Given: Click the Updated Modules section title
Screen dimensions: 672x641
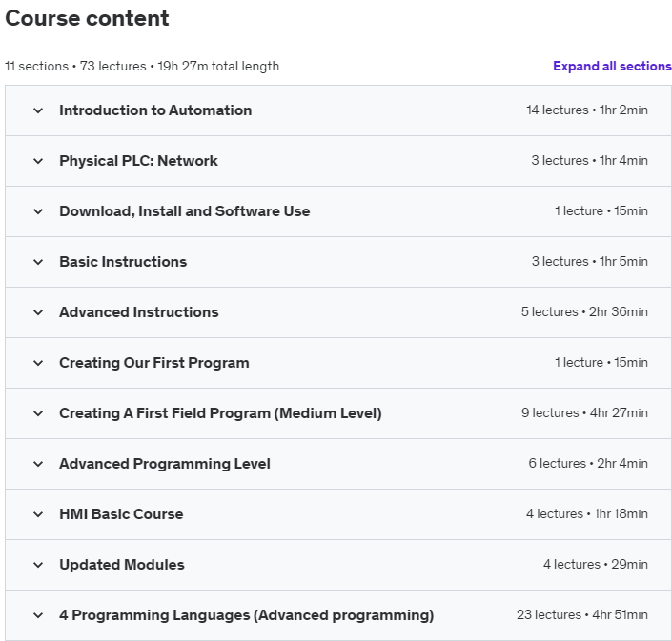Looking at the screenshot, I should [x=122, y=565].
